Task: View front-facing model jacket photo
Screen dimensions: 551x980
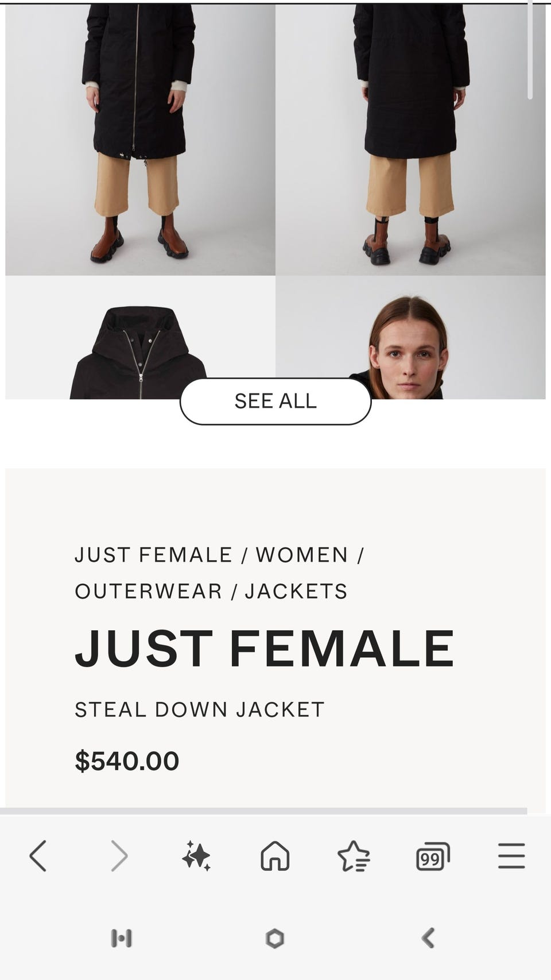Action: click(140, 140)
